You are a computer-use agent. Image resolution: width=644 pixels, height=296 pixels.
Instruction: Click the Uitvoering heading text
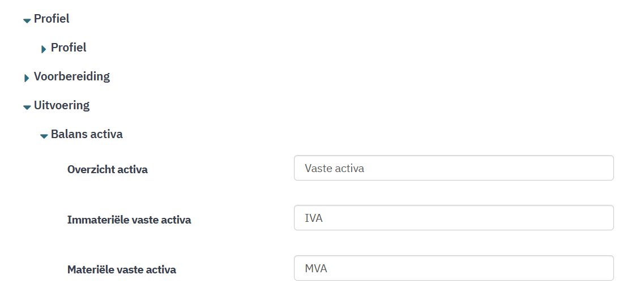pos(61,105)
